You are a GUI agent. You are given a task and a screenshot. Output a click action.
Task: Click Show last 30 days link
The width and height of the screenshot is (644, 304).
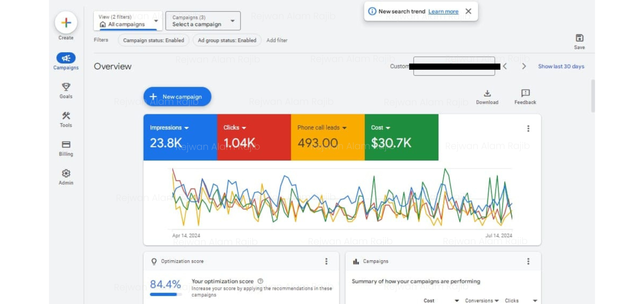tap(561, 66)
